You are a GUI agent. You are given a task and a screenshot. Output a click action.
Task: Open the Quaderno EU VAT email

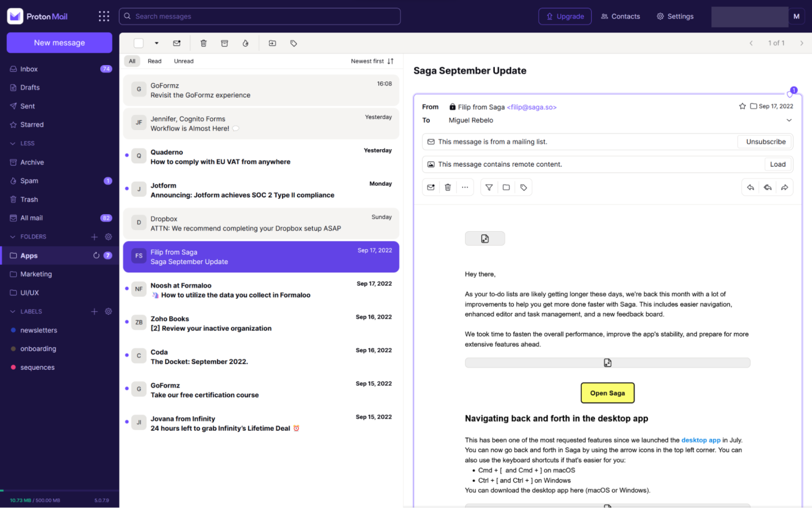tap(261, 157)
